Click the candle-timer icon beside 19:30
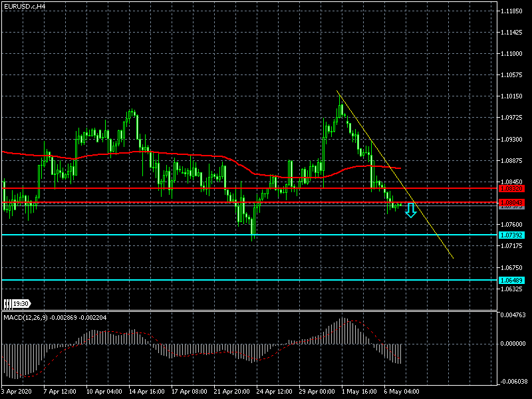 tap(7, 304)
